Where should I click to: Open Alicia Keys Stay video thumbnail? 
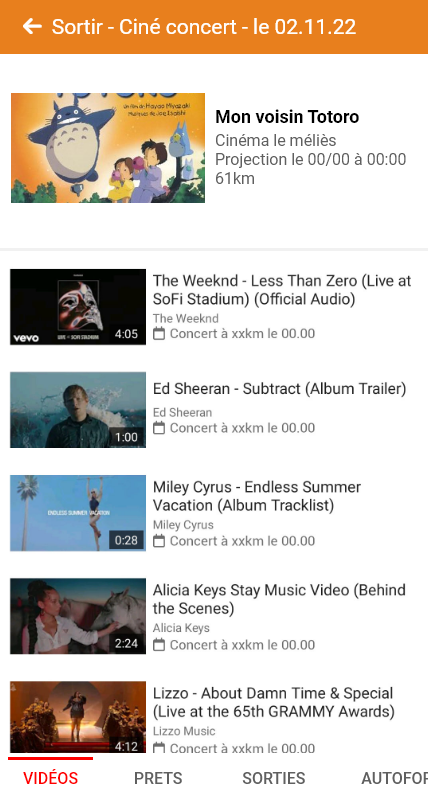tap(78, 616)
